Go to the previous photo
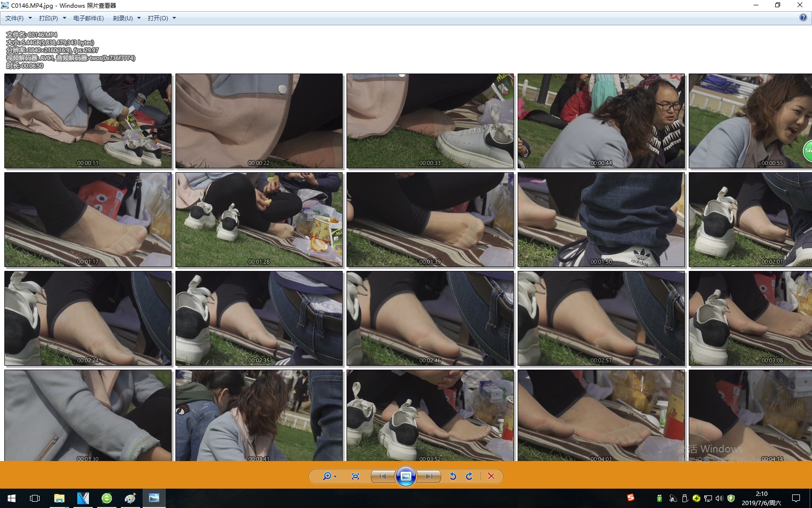 [x=383, y=476]
